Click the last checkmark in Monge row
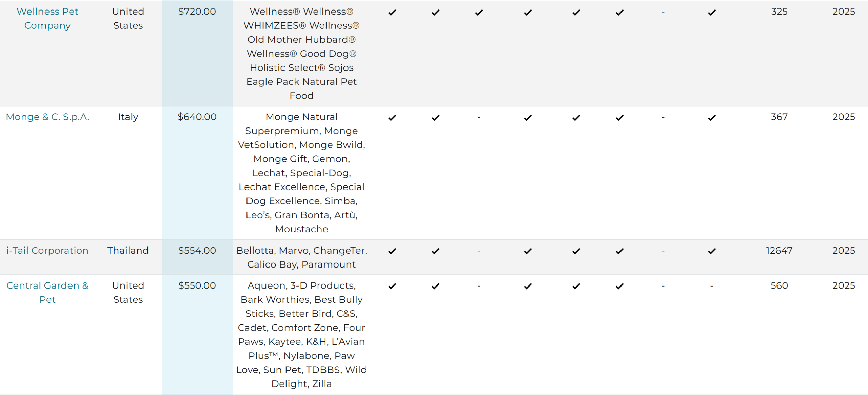Image resolution: width=868 pixels, height=395 pixels. click(712, 118)
